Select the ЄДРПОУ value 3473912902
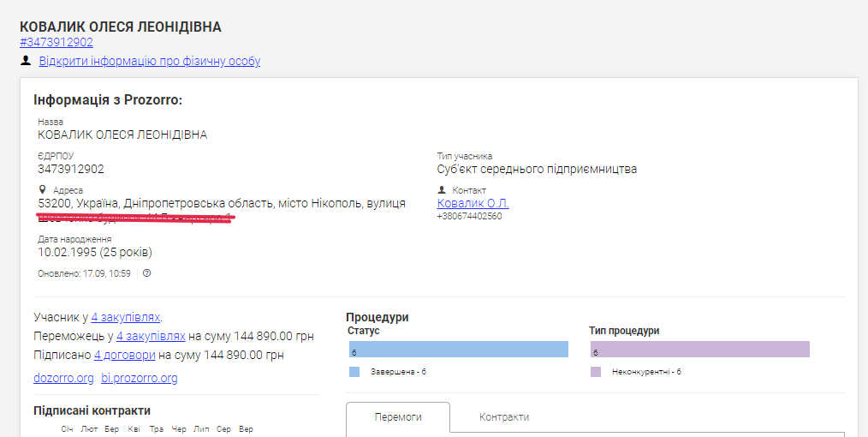This screenshot has width=868, height=437. [71, 169]
